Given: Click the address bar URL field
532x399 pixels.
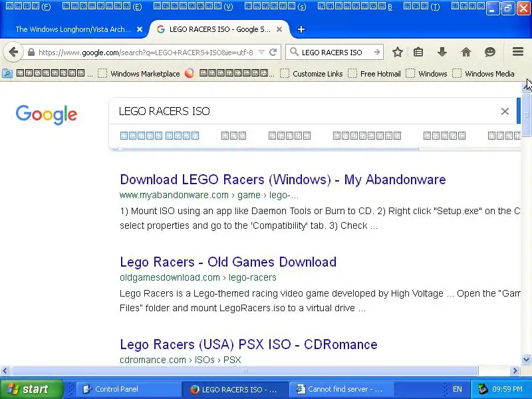Looking at the screenshot, I should point(146,53).
